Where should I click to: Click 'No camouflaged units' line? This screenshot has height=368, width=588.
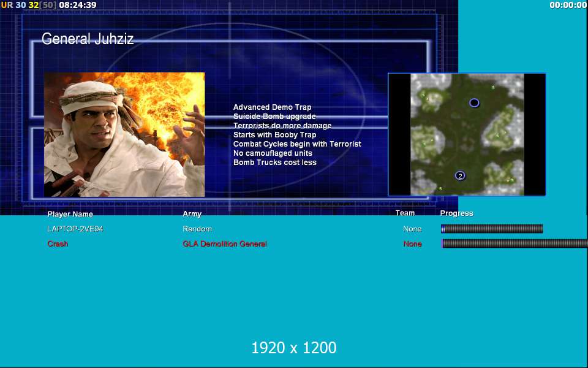pos(273,153)
